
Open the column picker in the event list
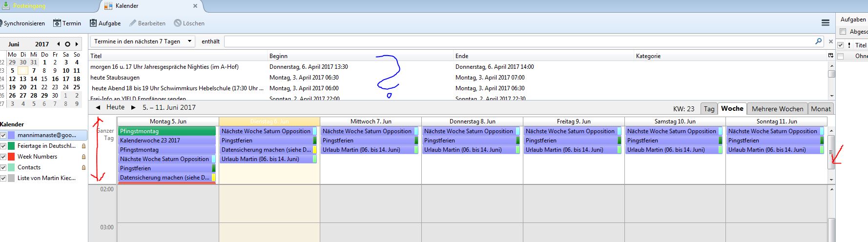tap(831, 56)
